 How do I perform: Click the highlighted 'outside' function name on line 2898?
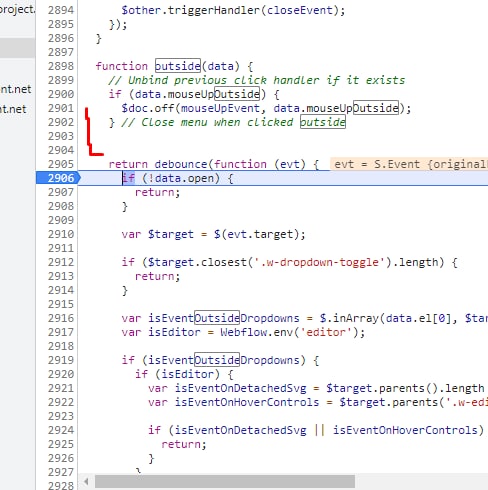tap(178, 66)
